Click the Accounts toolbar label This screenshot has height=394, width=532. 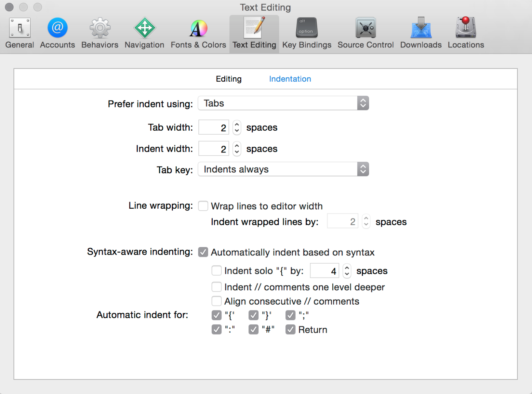pos(57,45)
